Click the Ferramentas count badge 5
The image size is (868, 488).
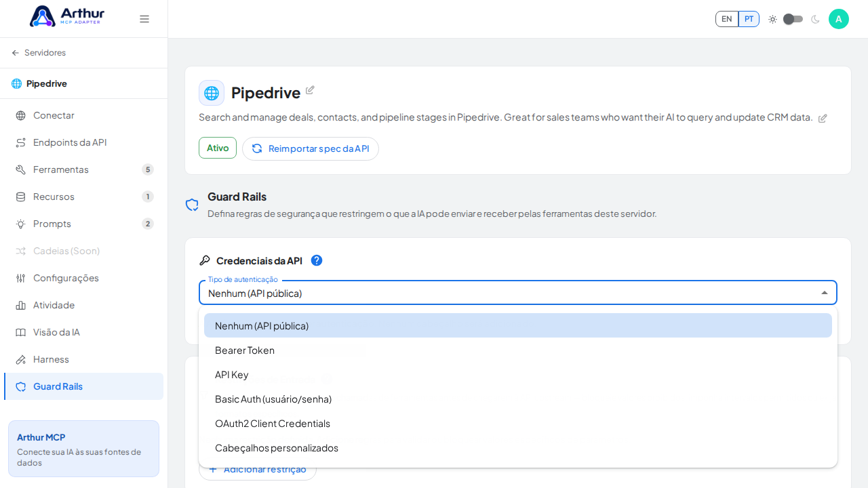coord(148,169)
